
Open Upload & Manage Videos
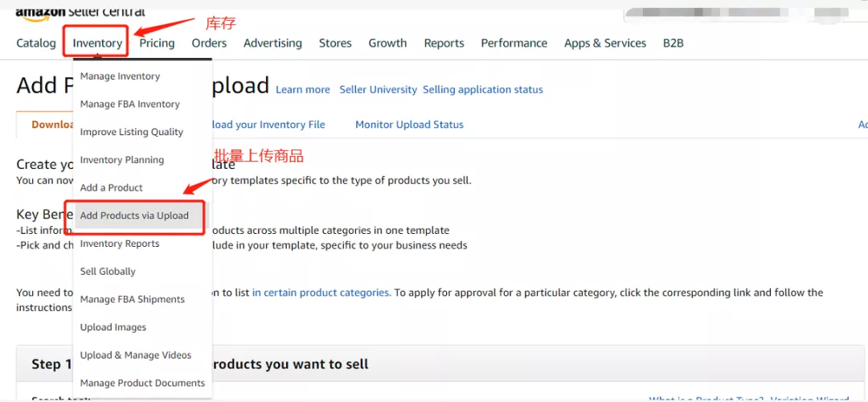coord(136,355)
